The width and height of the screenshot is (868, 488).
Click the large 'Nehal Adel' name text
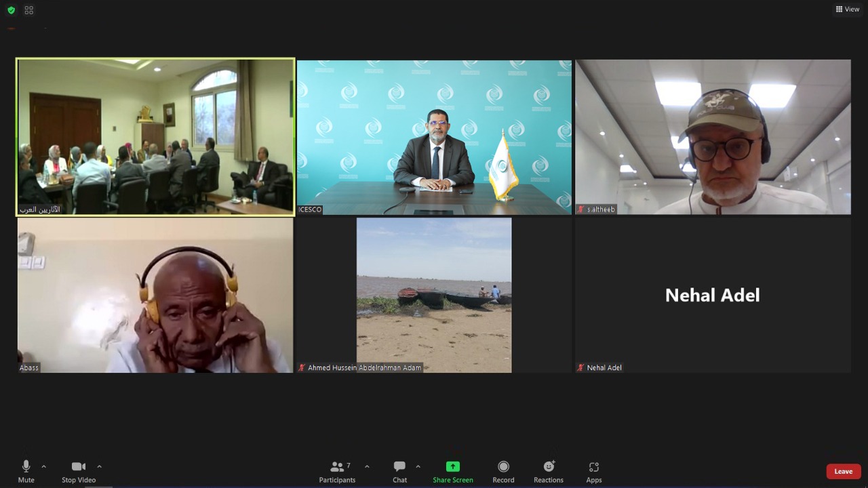click(713, 295)
